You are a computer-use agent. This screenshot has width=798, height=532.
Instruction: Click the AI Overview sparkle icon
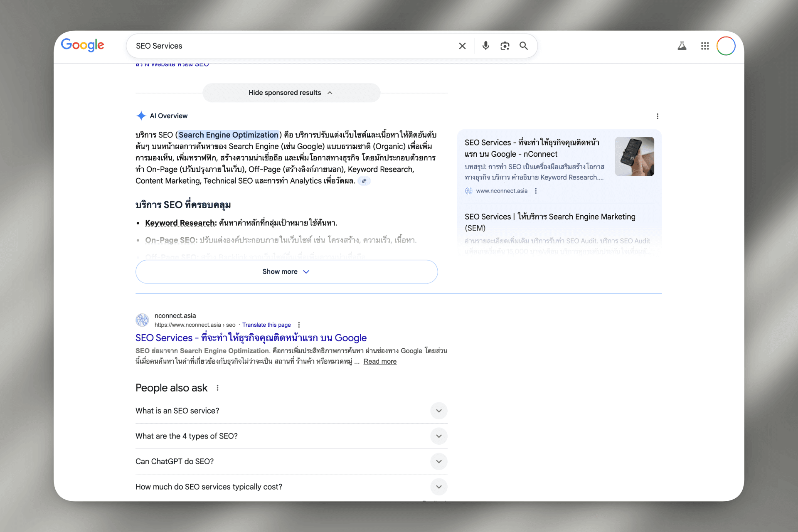[141, 116]
